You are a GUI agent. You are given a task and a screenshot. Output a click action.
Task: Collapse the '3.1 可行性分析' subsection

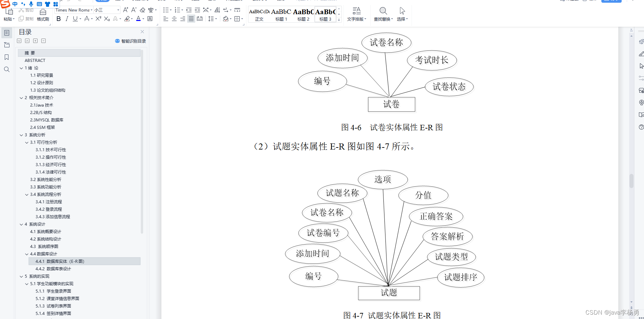tap(27, 142)
